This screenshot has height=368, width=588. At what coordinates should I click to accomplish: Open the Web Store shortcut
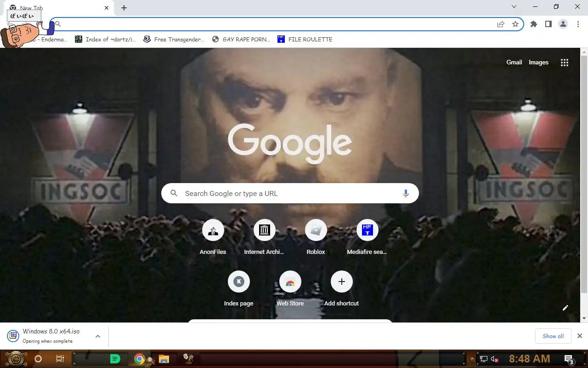point(290,288)
